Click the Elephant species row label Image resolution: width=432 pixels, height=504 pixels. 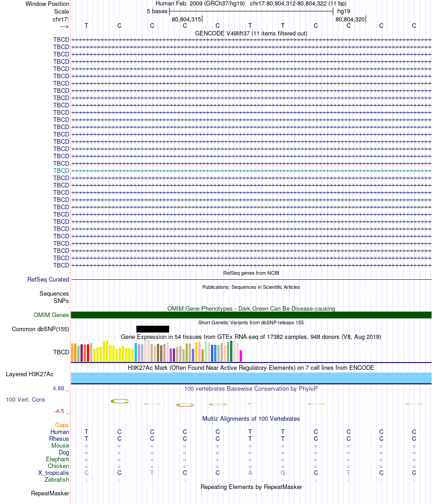point(58,459)
